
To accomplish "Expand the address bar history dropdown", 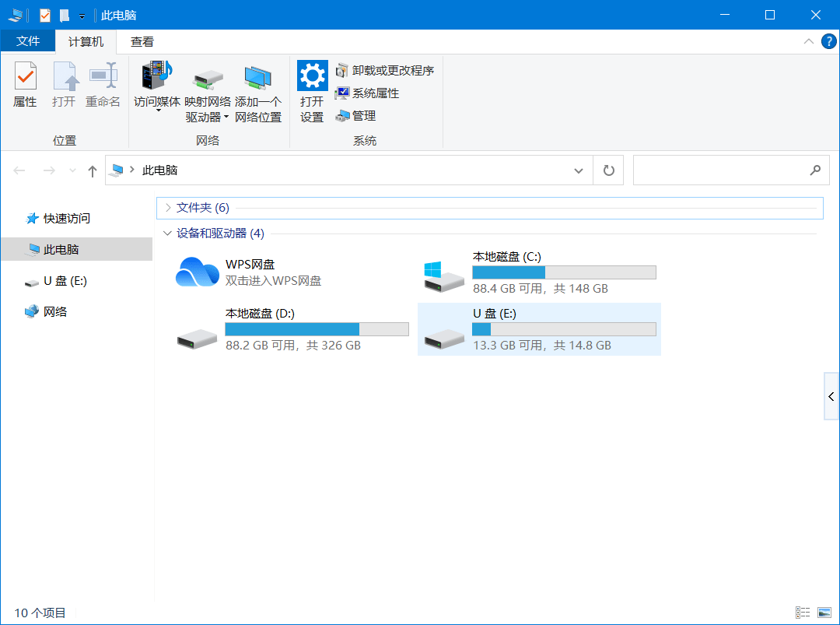I will click(579, 170).
